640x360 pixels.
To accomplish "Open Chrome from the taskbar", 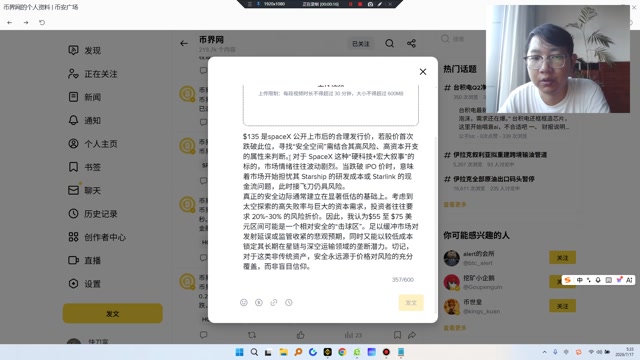I will 342,352.
